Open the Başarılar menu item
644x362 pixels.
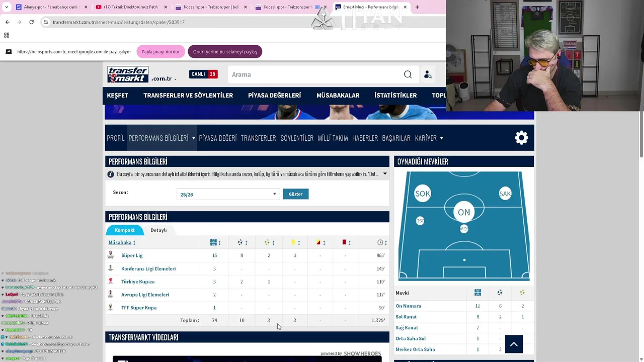(396, 138)
